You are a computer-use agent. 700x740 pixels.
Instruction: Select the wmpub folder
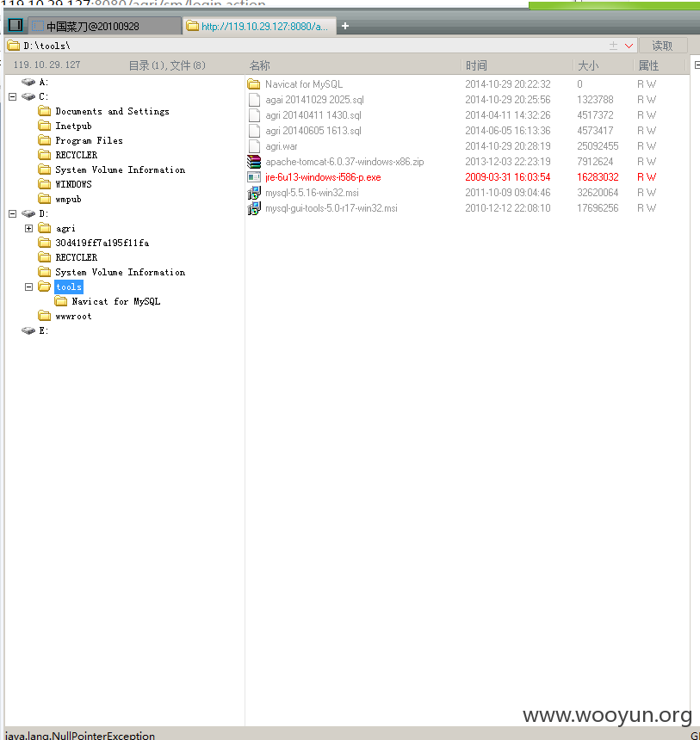(x=68, y=199)
